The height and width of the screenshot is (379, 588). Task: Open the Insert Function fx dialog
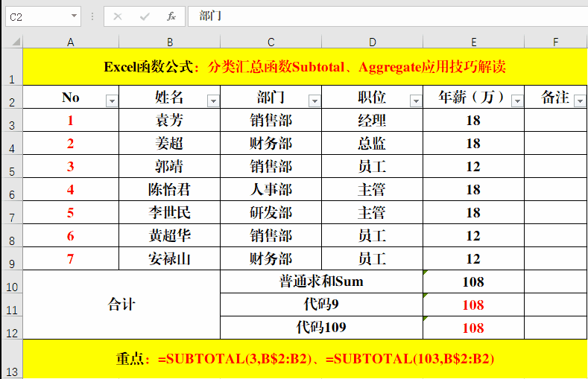[x=171, y=16]
